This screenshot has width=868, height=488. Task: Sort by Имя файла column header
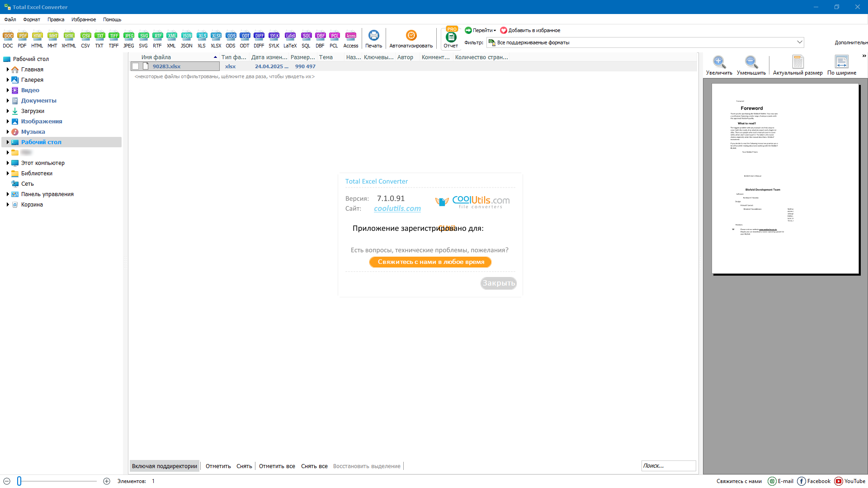[x=175, y=57]
